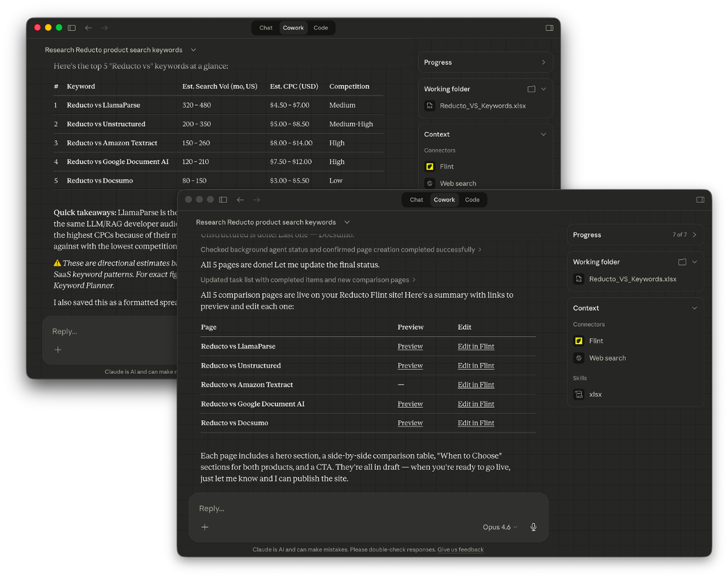
Task: Open the Opus 4.6 model selector
Action: coord(499,527)
